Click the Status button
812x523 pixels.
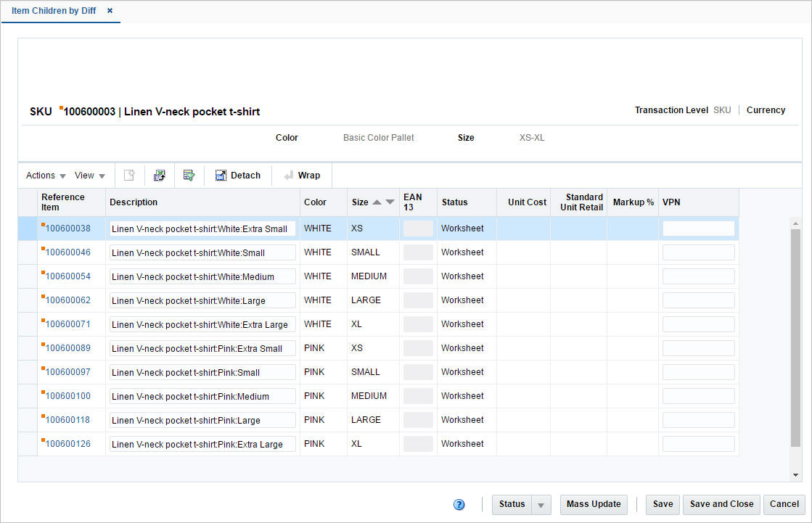[512, 504]
